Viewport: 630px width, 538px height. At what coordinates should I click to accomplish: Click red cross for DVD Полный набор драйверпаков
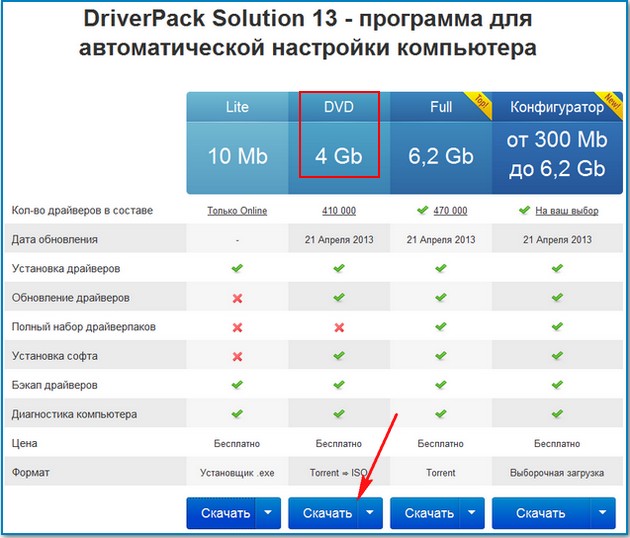point(339,327)
